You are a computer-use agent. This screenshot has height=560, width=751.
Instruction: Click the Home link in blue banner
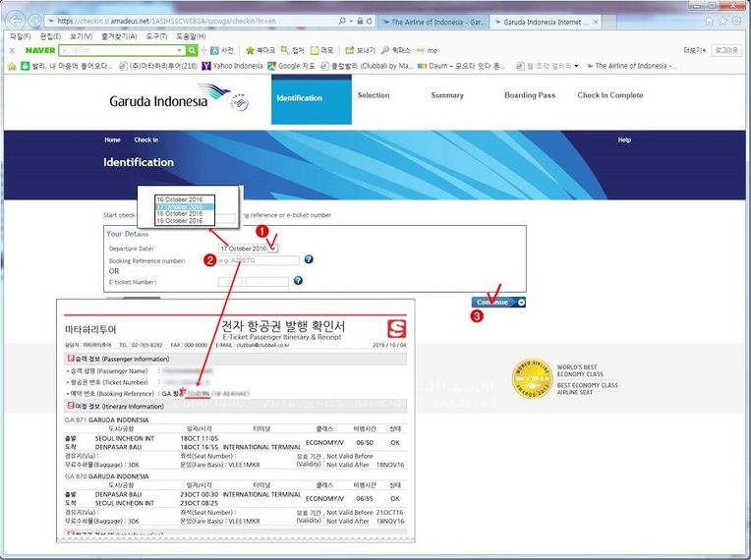pos(113,140)
